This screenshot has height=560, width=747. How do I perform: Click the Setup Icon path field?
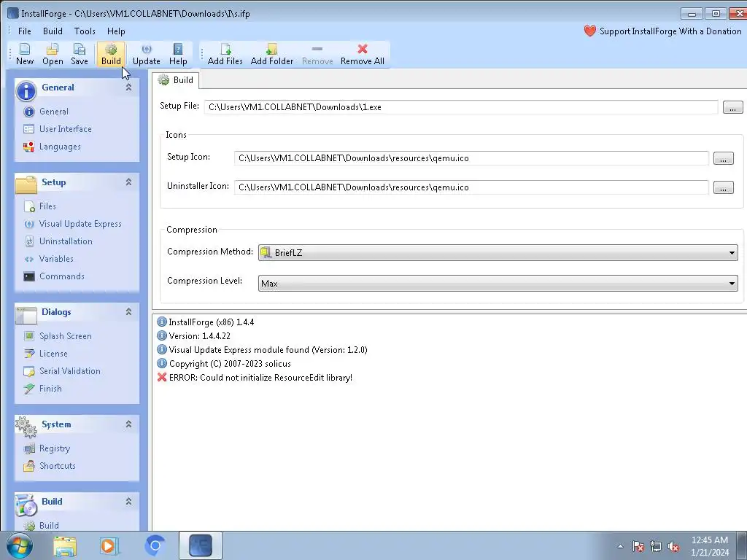point(471,158)
